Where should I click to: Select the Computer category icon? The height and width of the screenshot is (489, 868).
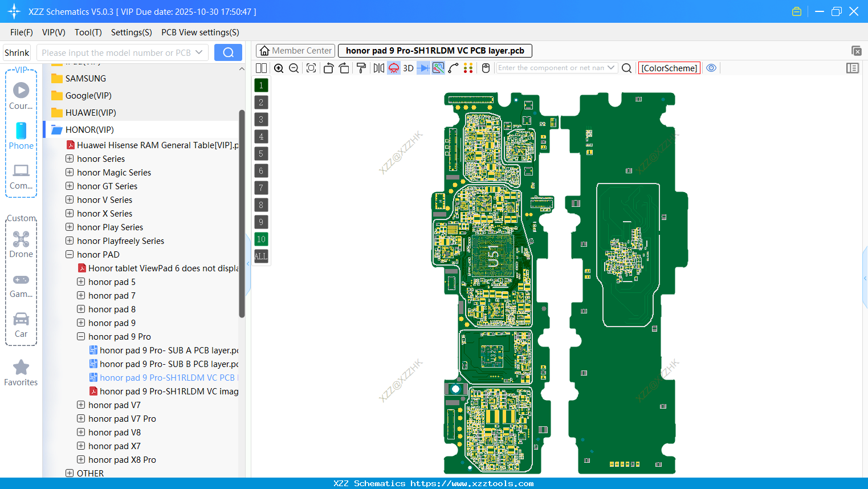(x=21, y=176)
